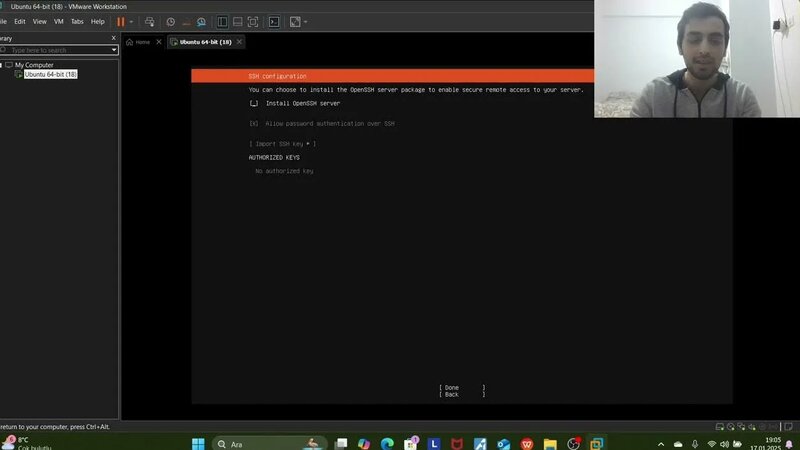Select Ubuntu 64-bit (18) in library tree
Image resolution: width=800 pixels, height=450 pixels.
tap(51, 74)
